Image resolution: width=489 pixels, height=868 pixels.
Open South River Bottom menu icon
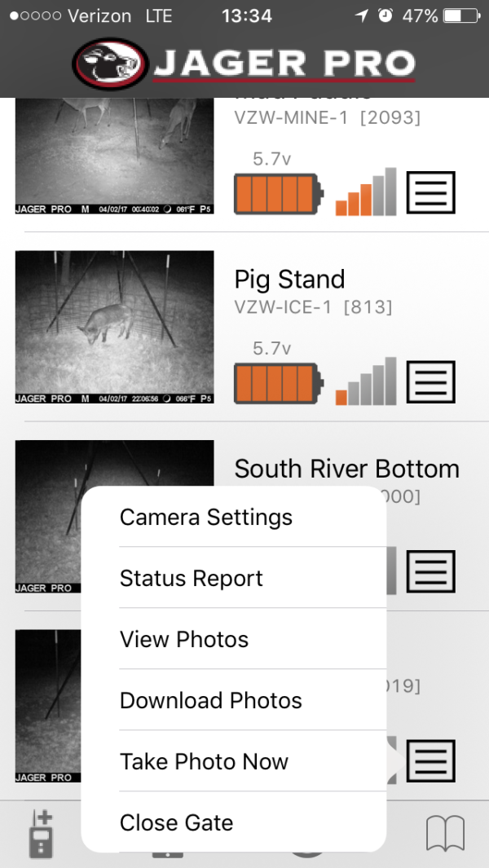(x=430, y=571)
